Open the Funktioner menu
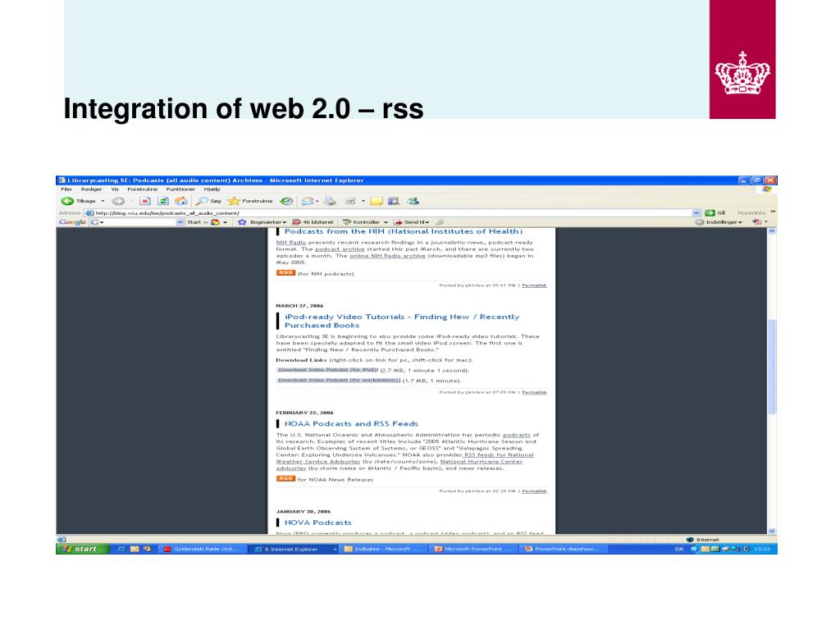Viewport: 840px width, 630px height. pyautogui.click(x=180, y=189)
